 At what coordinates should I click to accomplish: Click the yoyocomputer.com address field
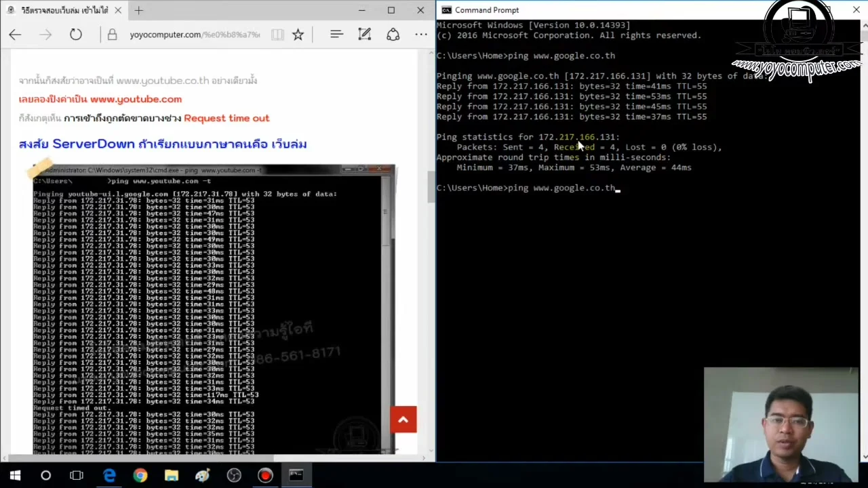pyautogui.click(x=195, y=35)
